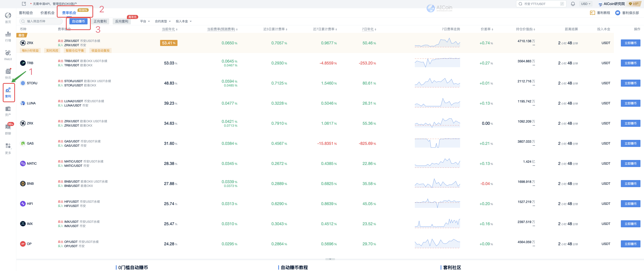Open the 套利 arbitrage sidebar icon
The height and width of the screenshot is (271, 644).
8,90
